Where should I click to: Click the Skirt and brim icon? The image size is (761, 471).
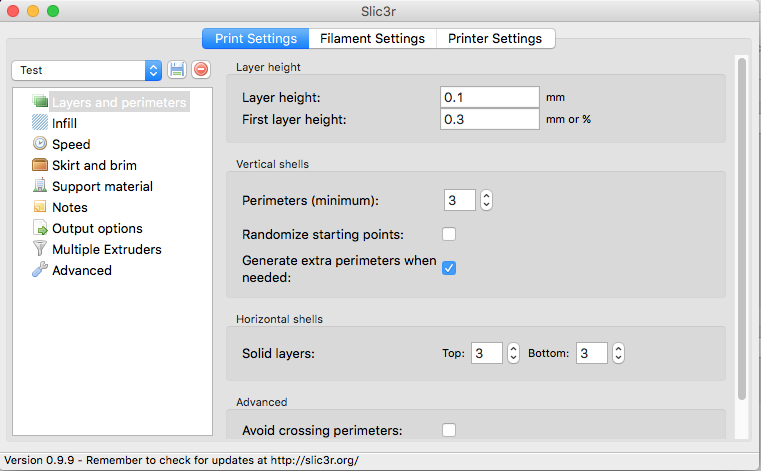40,165
